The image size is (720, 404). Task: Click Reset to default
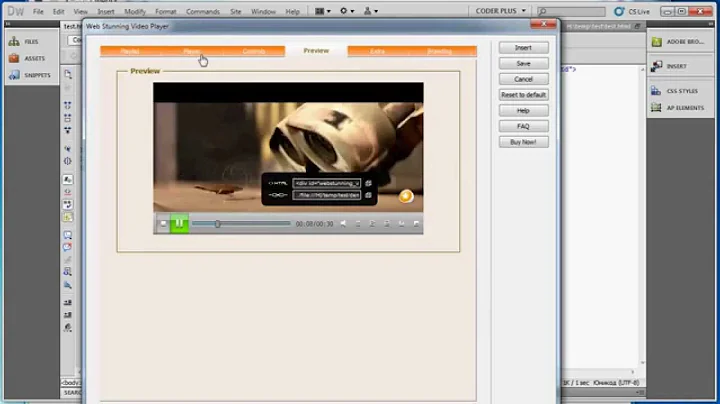523,95
